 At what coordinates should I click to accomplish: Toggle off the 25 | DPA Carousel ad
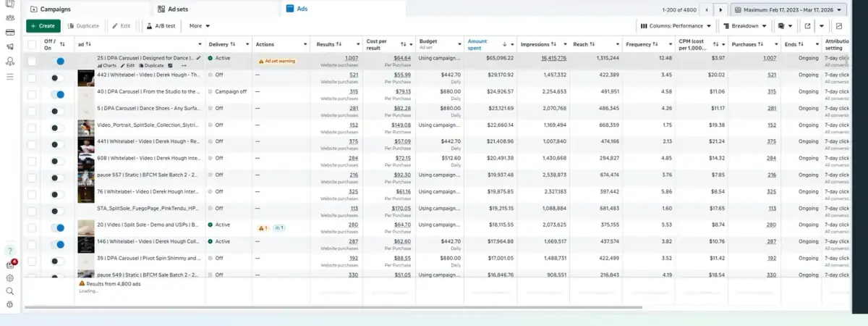coord(57,61)
